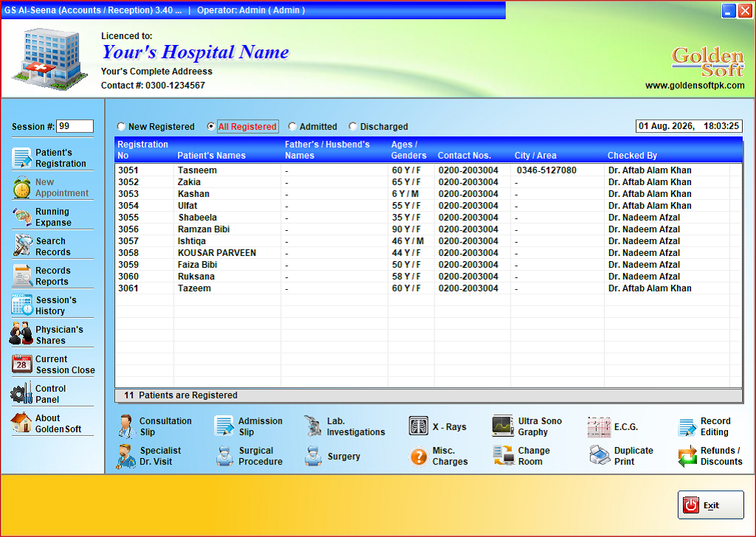
Task: Open Surgical Procedure icon
Action: click(225, 456)
